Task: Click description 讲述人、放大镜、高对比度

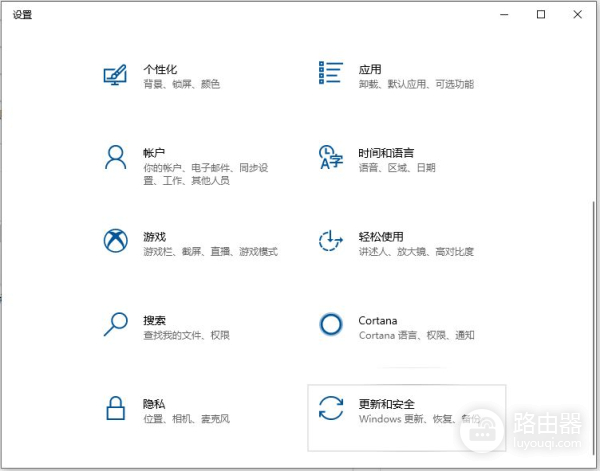Action: (x=416, y=251)
